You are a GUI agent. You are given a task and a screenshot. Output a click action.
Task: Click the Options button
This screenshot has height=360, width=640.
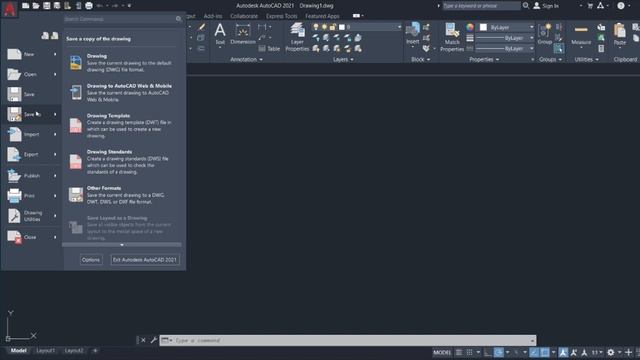pos(91,260)
